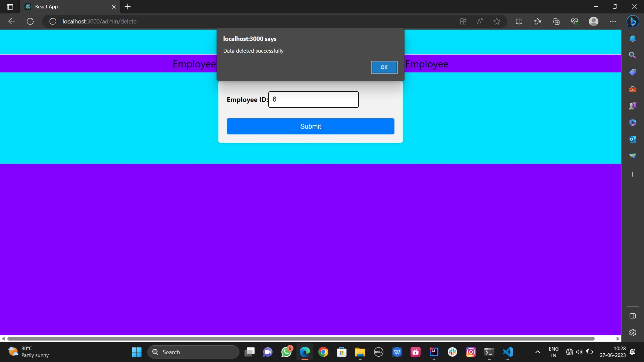644x362 pixels.
Task: Launch Visual Studio Code from the taskbar
Action: pos(508,352)
